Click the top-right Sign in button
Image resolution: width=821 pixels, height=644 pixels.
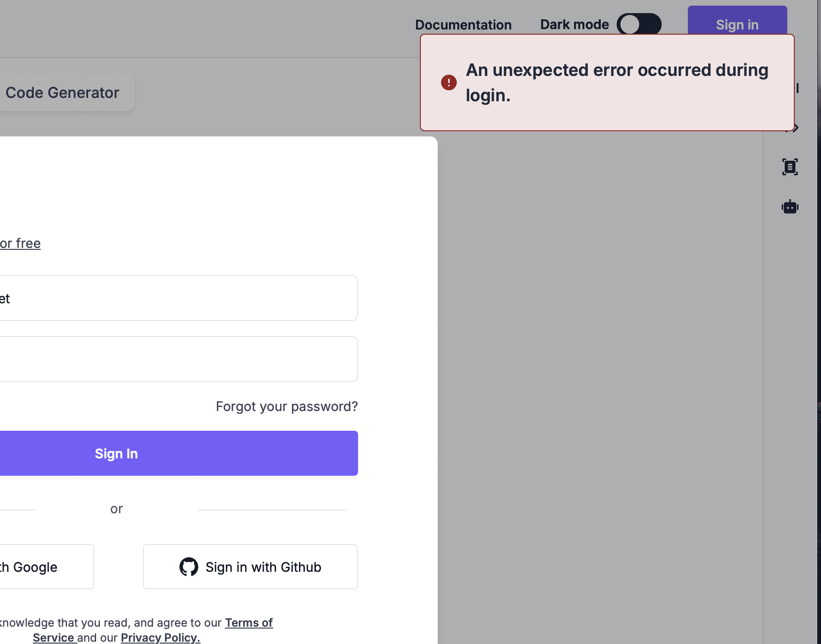click(x=737, y=23)
